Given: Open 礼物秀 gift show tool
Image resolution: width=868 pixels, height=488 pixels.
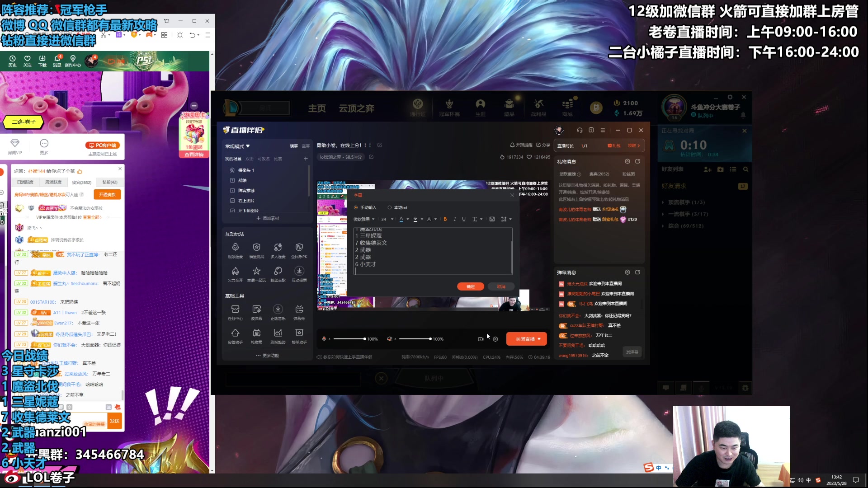Looking at the screenshot, I should coord(256,333).
